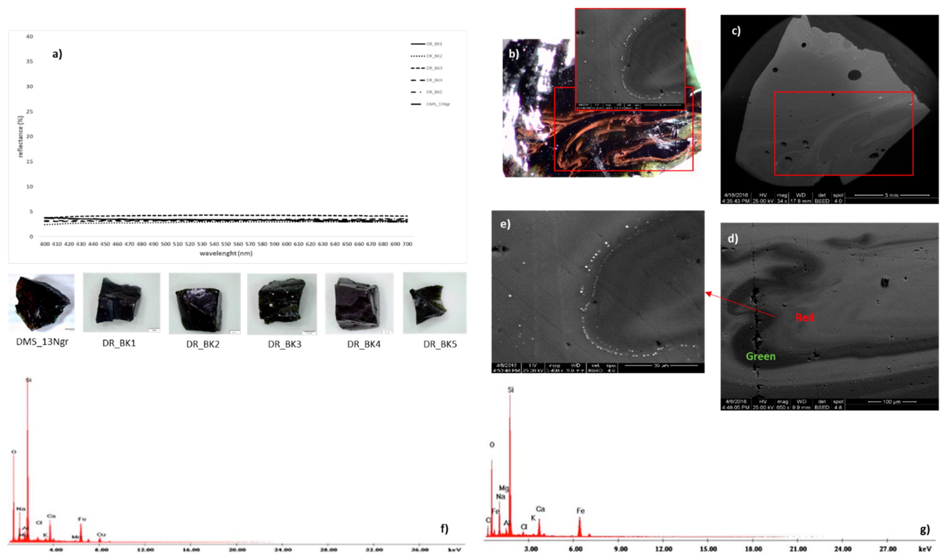Click the DR_BK2 dotted legend entry
This screenshot has width=948, height=560.
[x=434, y=56]
